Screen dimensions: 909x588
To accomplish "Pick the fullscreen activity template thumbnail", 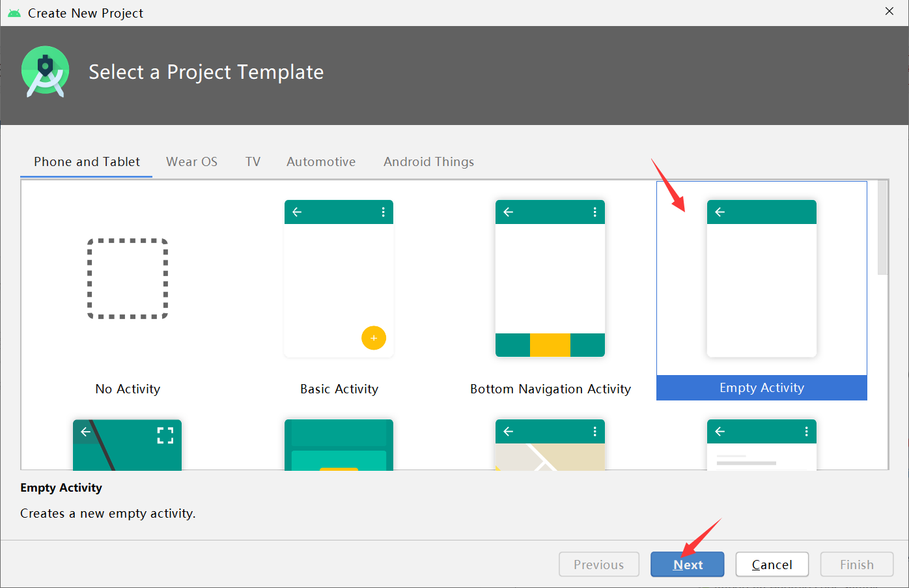I will pos(127,445).
